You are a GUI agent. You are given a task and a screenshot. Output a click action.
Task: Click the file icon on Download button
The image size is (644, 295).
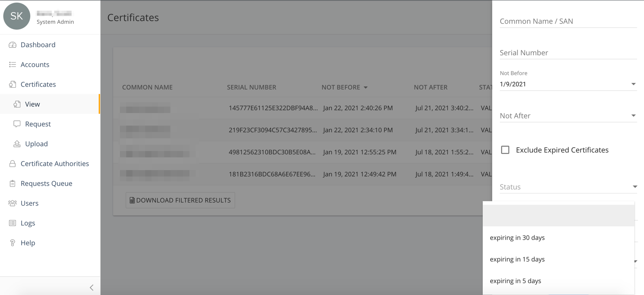(132, 200)
